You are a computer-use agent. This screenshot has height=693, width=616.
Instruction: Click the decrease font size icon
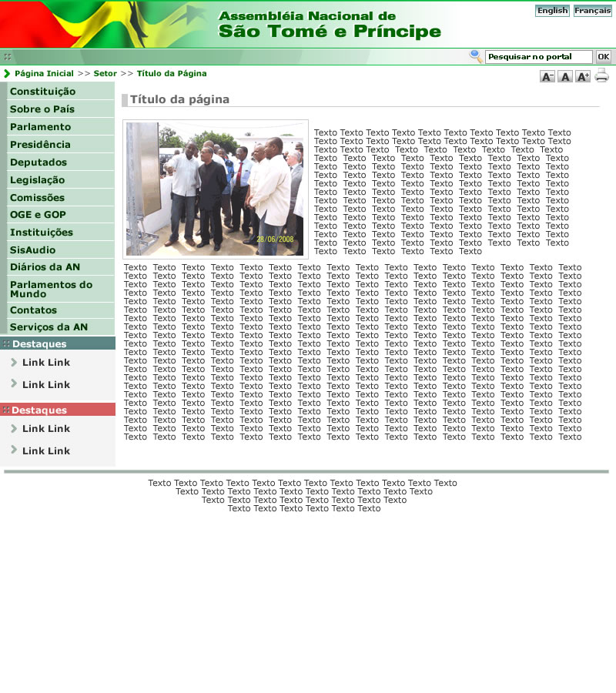tap(547, 76)
